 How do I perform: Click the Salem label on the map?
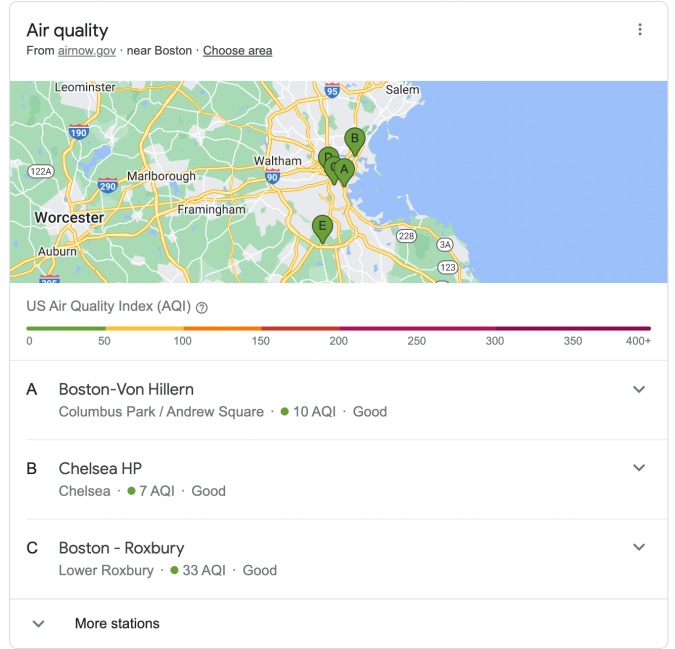[402, 90]
